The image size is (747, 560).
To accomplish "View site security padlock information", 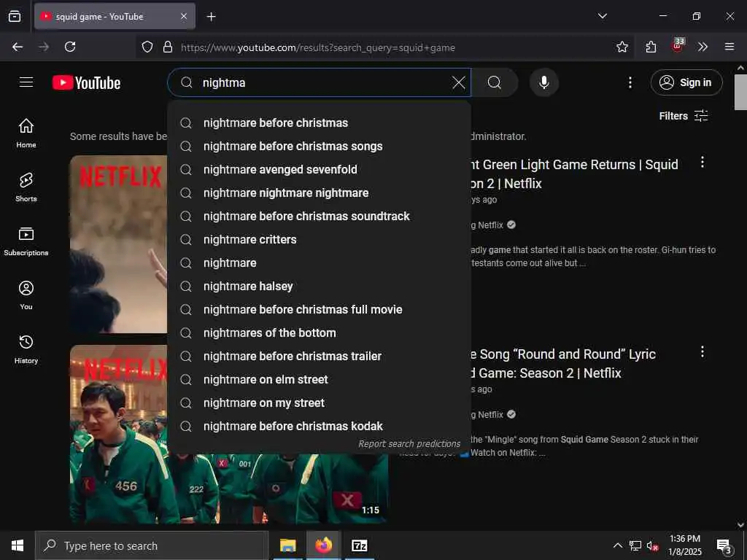I will pyautogui.click(x=167, y=47).
